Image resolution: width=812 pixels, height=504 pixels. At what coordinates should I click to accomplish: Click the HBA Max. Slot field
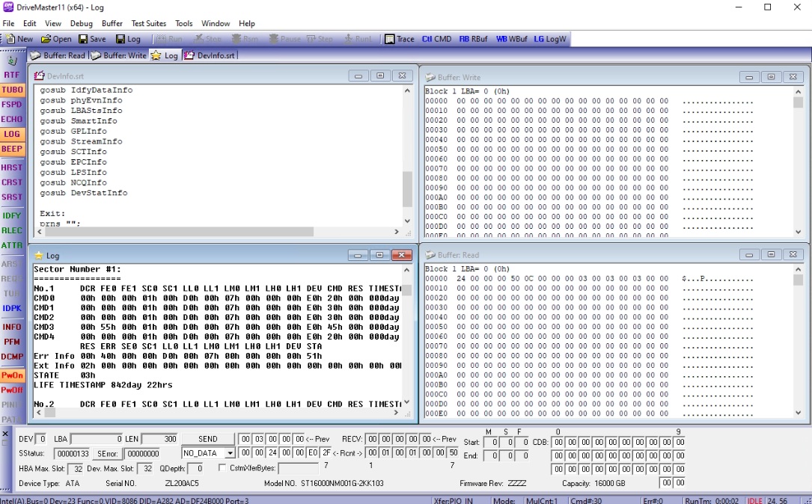(x=75, y=468)
